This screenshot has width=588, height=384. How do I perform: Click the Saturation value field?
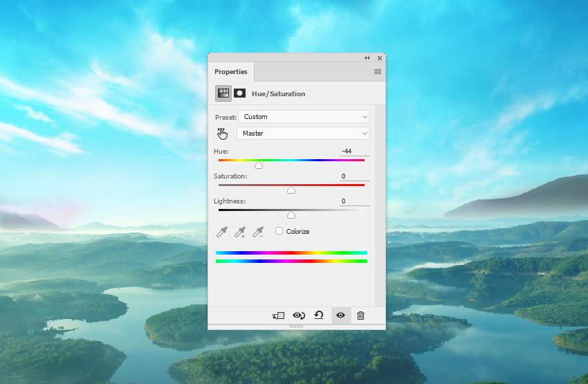354,176
